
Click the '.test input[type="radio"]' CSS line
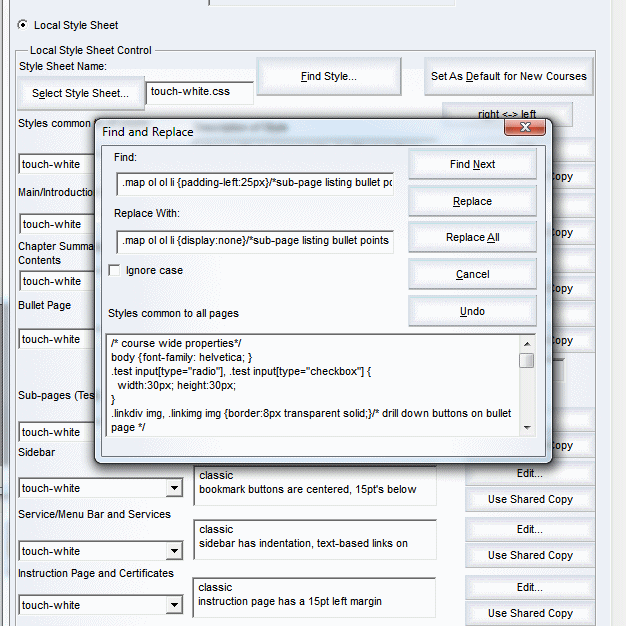[x=241, y=371]
